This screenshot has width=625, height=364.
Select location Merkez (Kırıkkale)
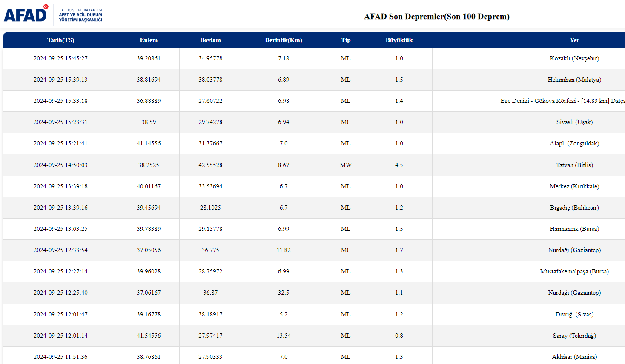click(574, 186)
